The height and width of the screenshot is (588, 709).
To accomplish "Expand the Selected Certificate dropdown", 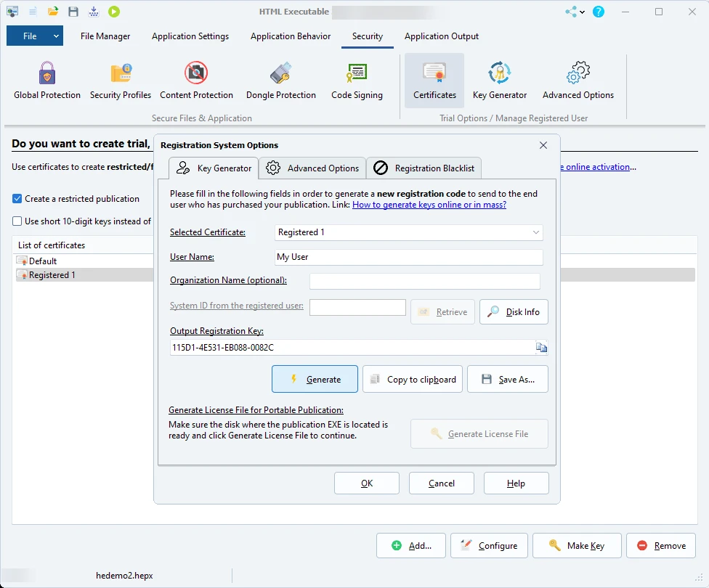I will tap(535, 232).
